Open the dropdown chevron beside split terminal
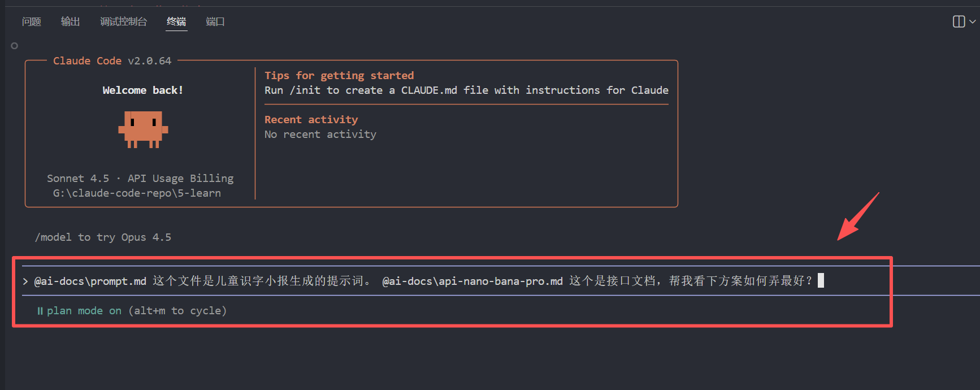 (x=973, y=21)
